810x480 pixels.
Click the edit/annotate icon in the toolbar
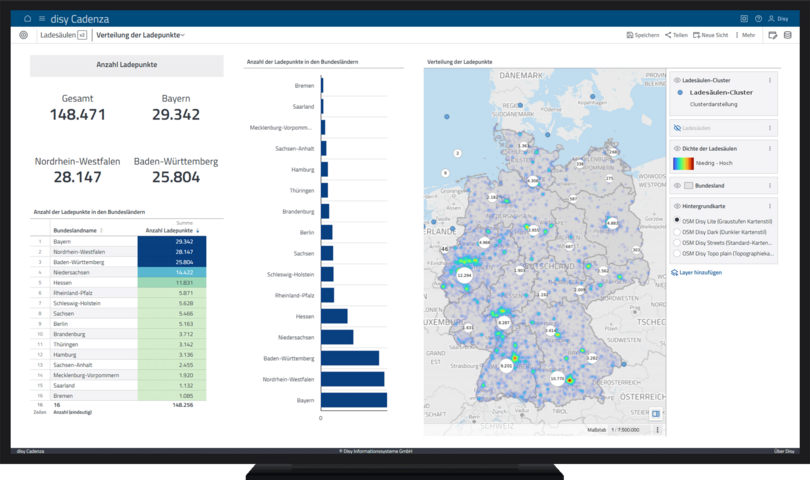[773, 35]
